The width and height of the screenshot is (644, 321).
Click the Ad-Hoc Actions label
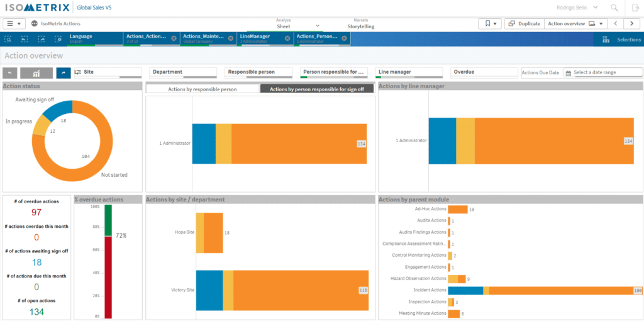pyautogui.click(x=430, y=209)
